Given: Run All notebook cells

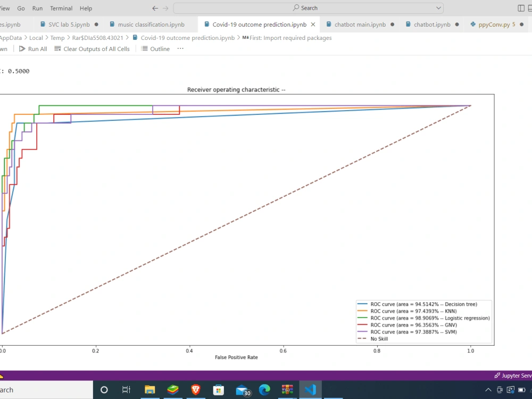Looking at the screenshot, I should pos(33,49).
